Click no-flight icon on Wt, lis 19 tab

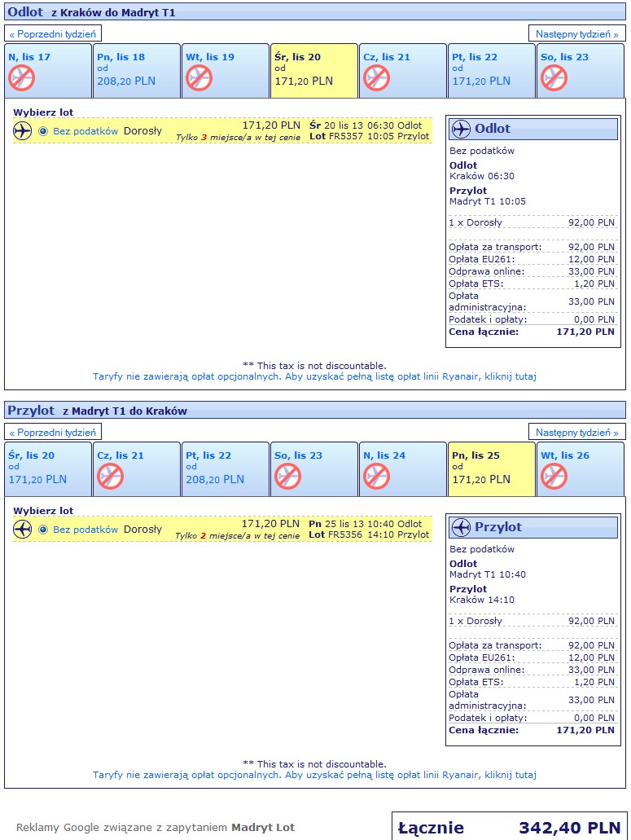(x=199, y=78)
